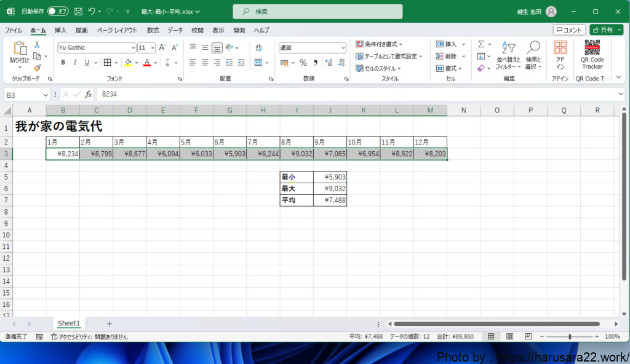Click the AutoSum sigma icon

tap(481, 44)
